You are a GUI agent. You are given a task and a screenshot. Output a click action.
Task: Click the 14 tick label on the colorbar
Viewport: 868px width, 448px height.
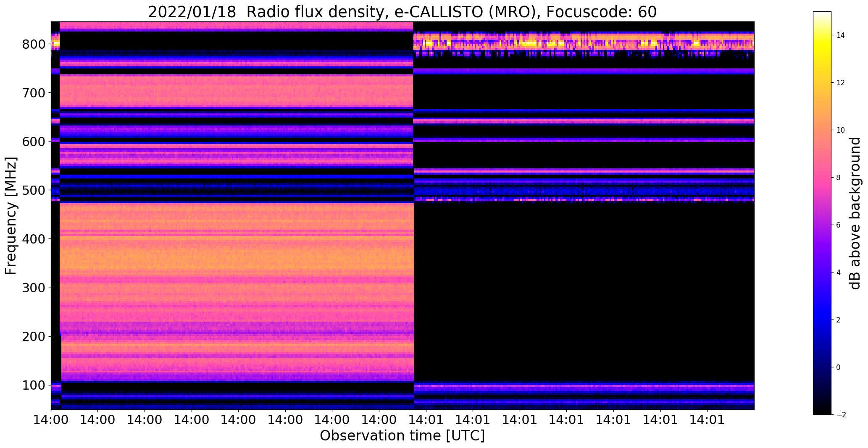[x=840, y=35]
